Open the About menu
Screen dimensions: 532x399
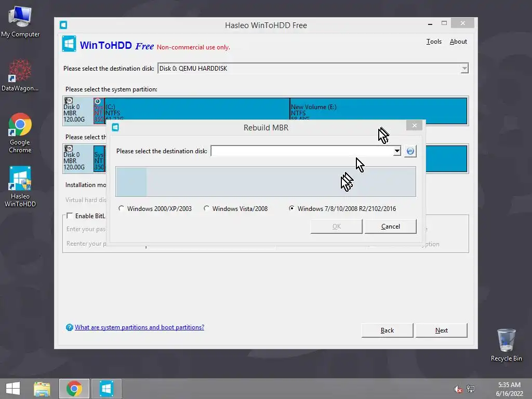click(458, 42)
